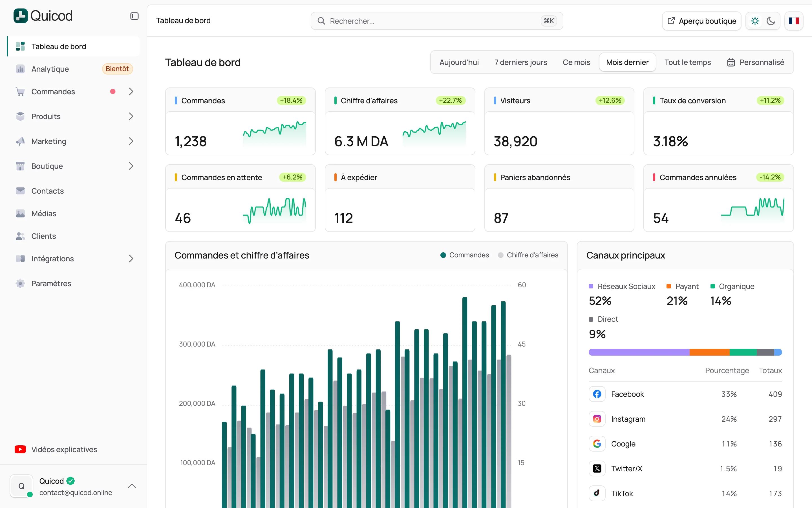The image size is (812, 508).
Task: Click the Commandes cart icon in sidebar
Action: tap(21, 91)
